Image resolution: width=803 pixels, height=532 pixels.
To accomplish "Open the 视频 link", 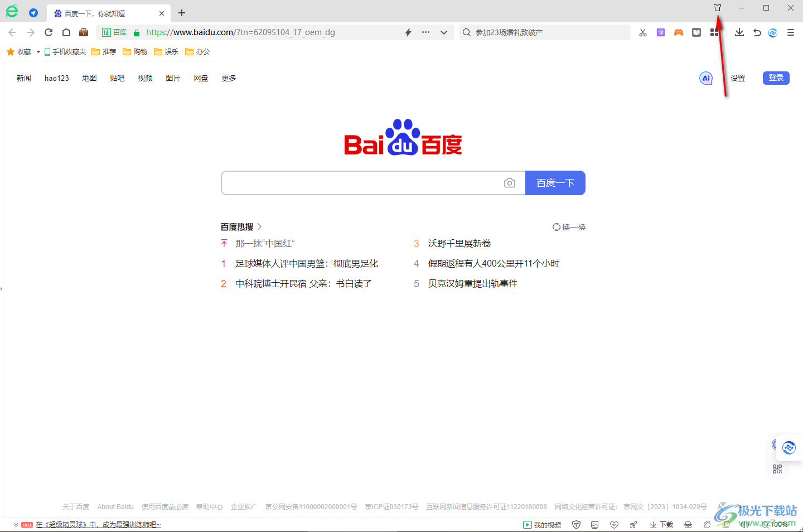I will (x=145, y=78).
